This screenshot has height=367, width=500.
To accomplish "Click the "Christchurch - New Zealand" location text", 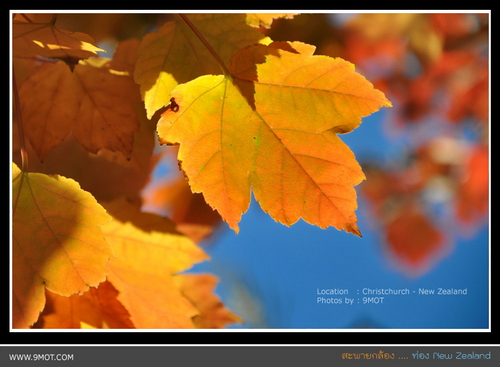I will (x=414, y=291).
